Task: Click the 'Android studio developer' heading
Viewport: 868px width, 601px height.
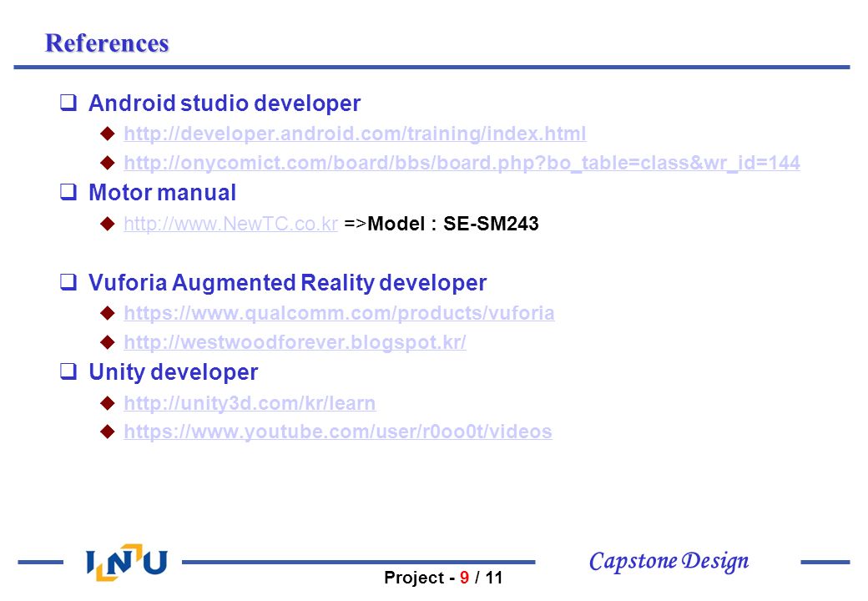Action: (225, 103)
